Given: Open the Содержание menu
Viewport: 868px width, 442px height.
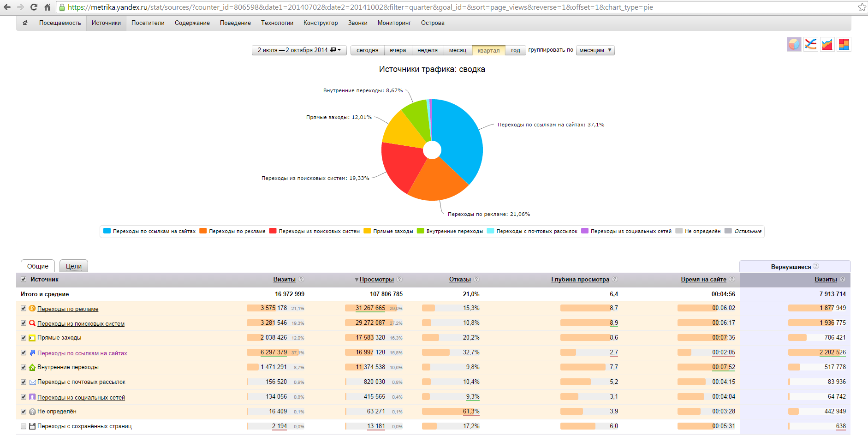Looking at the screenshot, I should [x=192, y=23].
